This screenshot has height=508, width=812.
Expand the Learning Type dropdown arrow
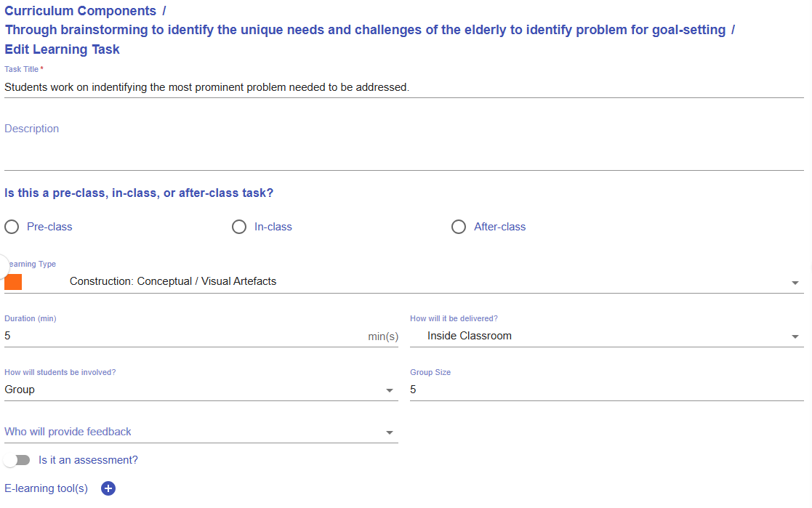point(795,282)
